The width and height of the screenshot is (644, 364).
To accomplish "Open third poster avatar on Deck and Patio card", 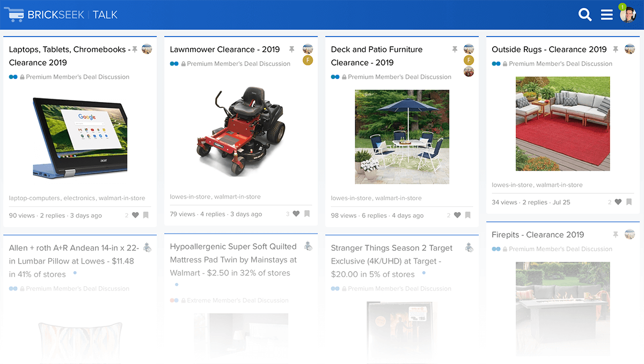I will coord(469,71).
